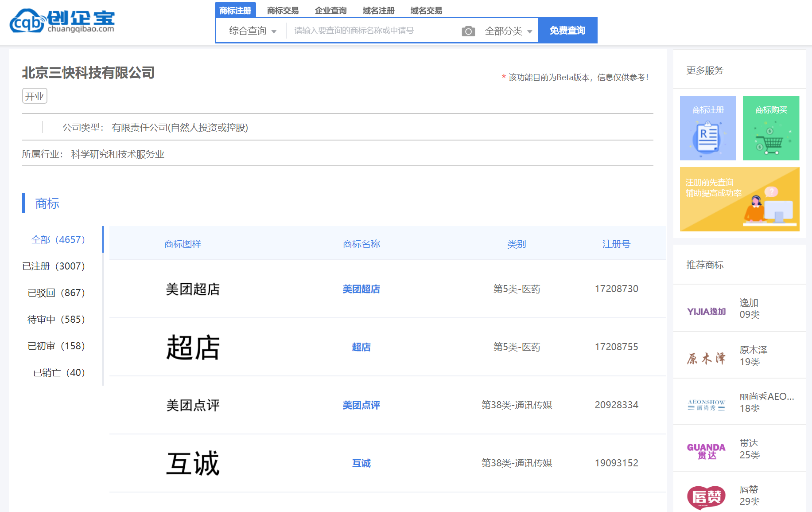Open the GUANDA 贯达 trademark logo
This screenshot has width=812, height=512.
[x=706, y=451]
